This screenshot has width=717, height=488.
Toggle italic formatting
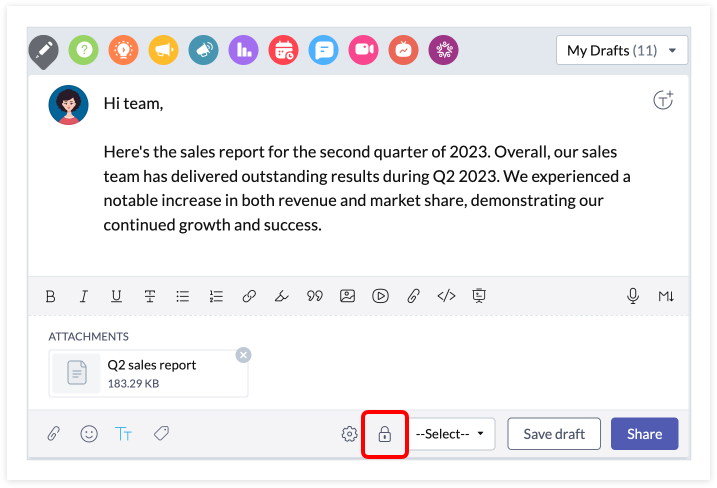click(84, 296)
